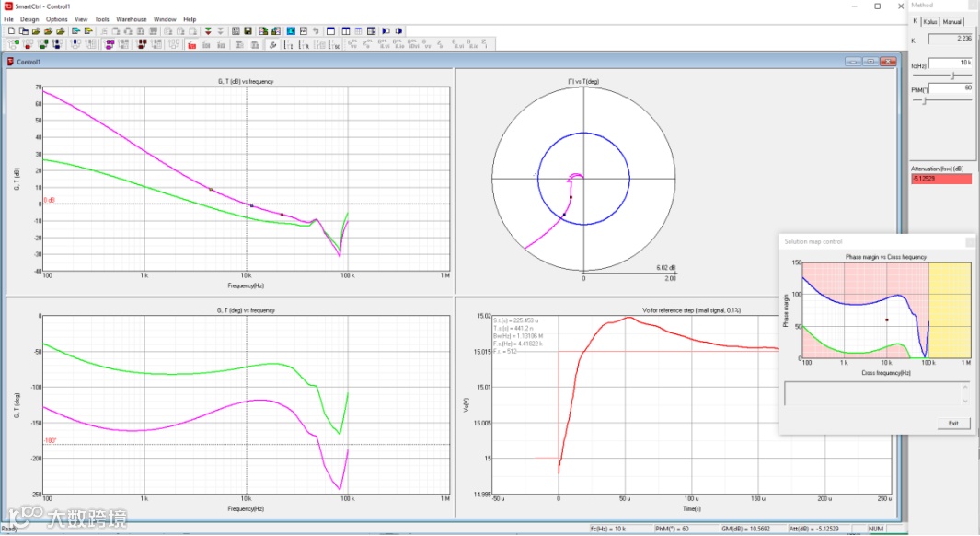Click the red 0 dB label on gain plot
Image resolution: width=980 pixels, height=536 pixels.
50,200
